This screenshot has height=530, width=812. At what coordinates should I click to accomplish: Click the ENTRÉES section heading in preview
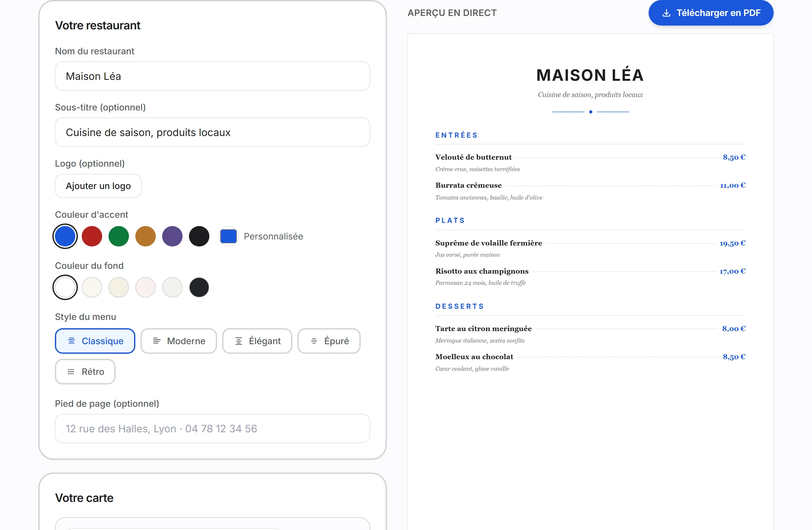tap(456, 135)
